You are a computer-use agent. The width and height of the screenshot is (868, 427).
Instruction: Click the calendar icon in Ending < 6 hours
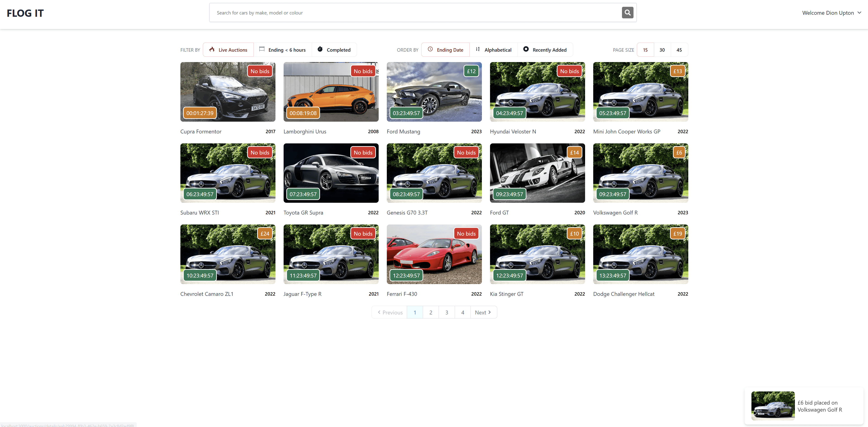pyautogui.click(x=262, y=49)
